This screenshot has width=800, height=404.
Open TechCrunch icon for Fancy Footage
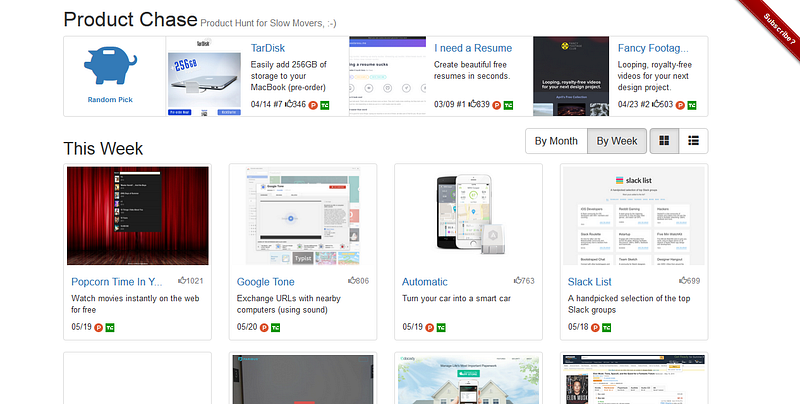point(692,105)
